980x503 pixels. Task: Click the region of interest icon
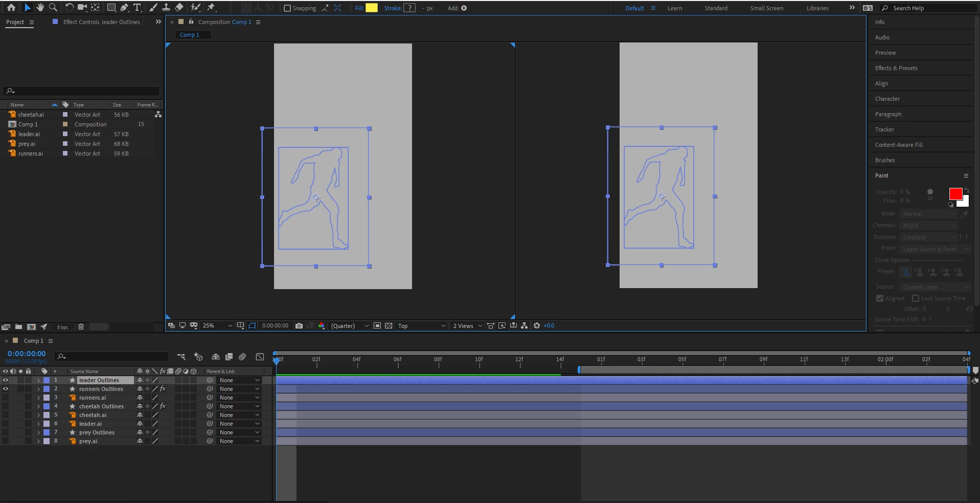click(x=377, y=325)
